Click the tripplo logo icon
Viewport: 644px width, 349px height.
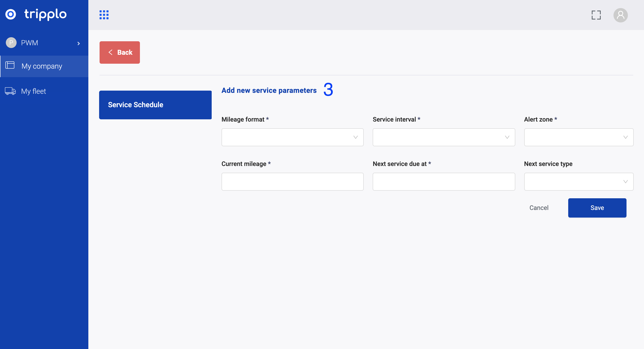click(x=11, y=14)
